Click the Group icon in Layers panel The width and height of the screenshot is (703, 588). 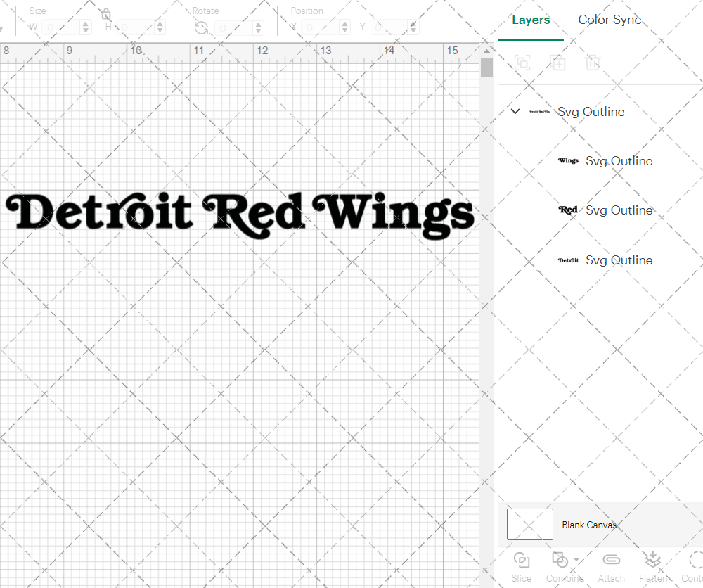pos(522,63)
